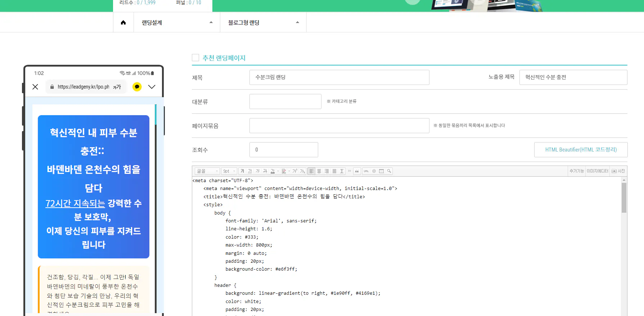Apply superscript formatting
Image resolution: width=644 pixels, height=316 pixels.
pos(294,171)
